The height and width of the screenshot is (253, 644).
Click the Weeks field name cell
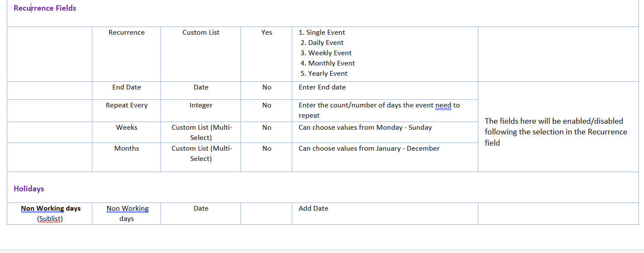127,128
